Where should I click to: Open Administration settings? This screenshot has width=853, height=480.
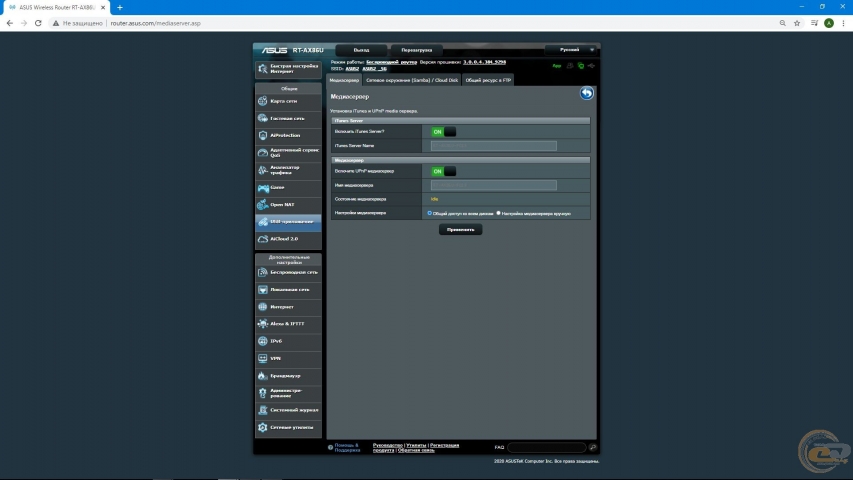coord(288,393)
